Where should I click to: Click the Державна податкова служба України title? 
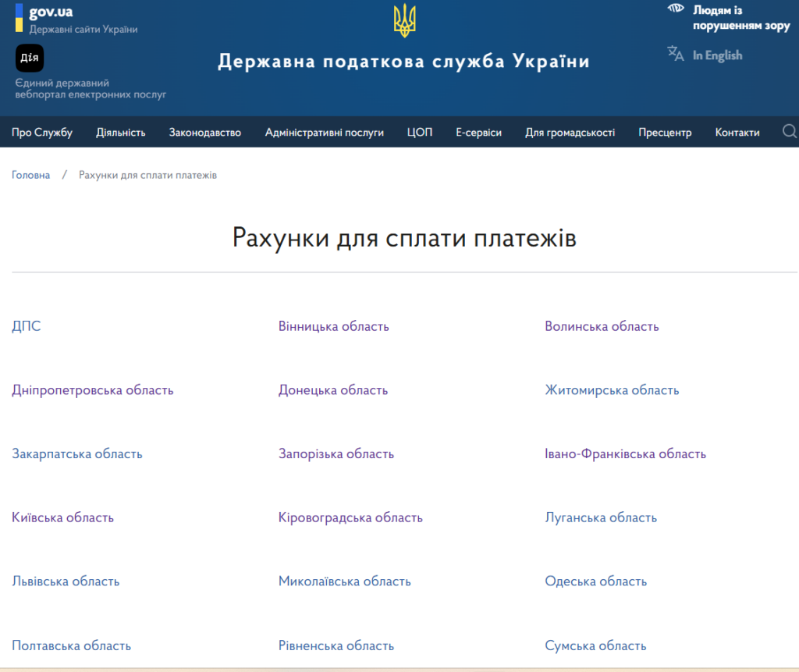click(403, 62)
